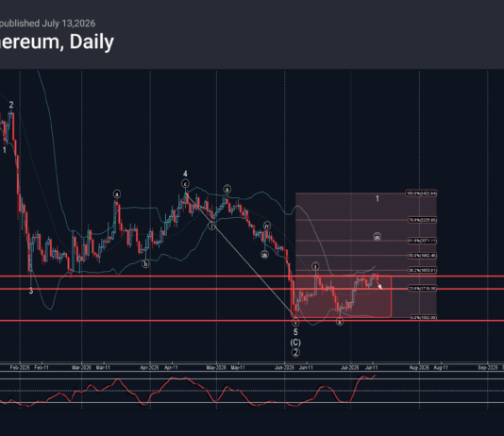Click the circled 'b' wave label
504x436 pixels.
click(x=145, y=264)
